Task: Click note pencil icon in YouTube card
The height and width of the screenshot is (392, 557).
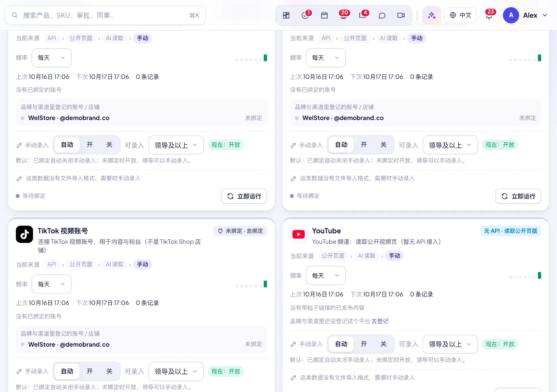Action: (293, 378)
